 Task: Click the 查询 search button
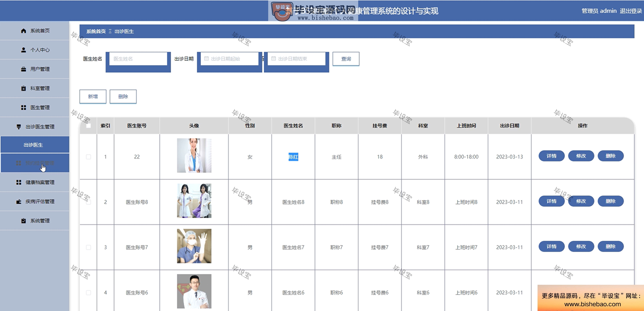(346, 59)
